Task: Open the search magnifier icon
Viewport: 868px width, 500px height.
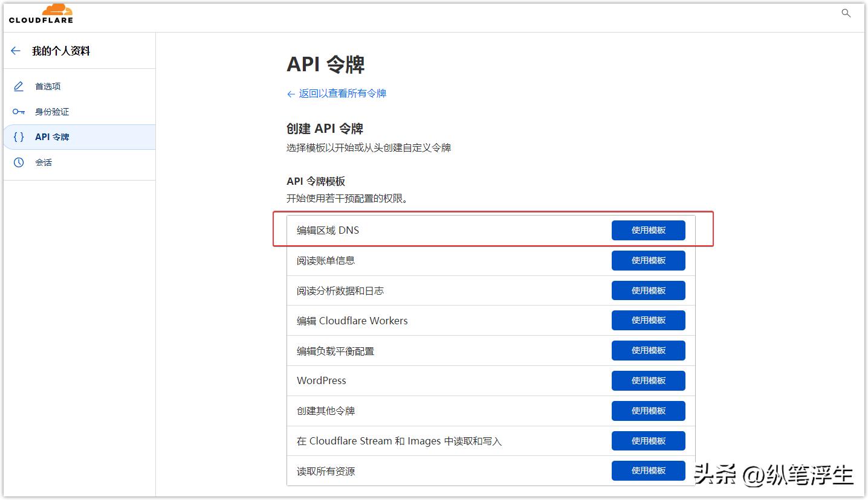Action: point(846,13)
